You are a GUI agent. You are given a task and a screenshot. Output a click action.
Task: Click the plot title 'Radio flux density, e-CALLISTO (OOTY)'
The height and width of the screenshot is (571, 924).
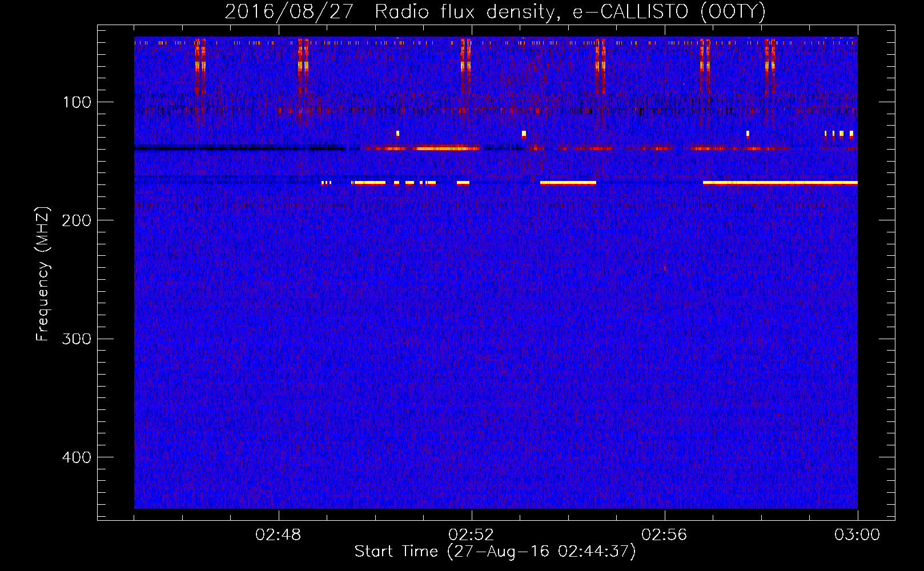tap(570, 12)
